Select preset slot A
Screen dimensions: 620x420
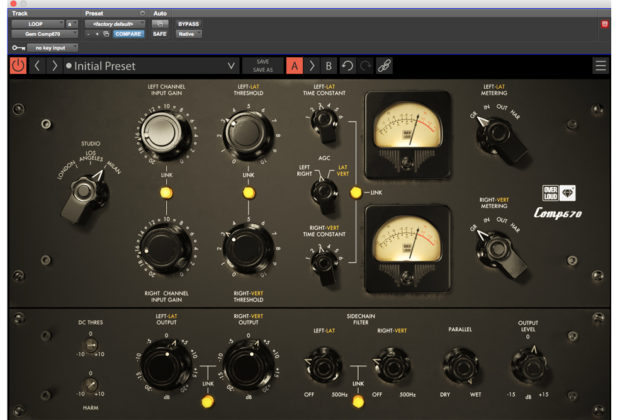(295, 66)
